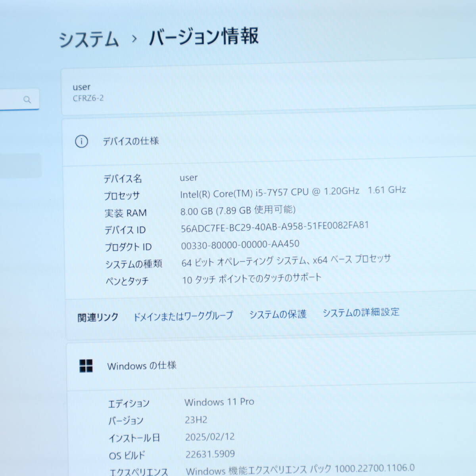Select the 10 タッチ ポイント touch support value
The width and height of the screenshot is (476, 476).
(251, 278)
